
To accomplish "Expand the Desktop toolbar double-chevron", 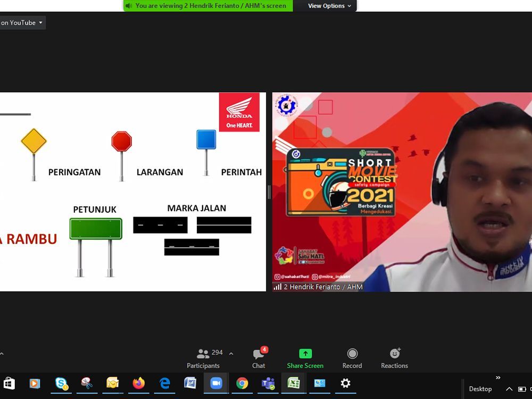I will [498, 378].
